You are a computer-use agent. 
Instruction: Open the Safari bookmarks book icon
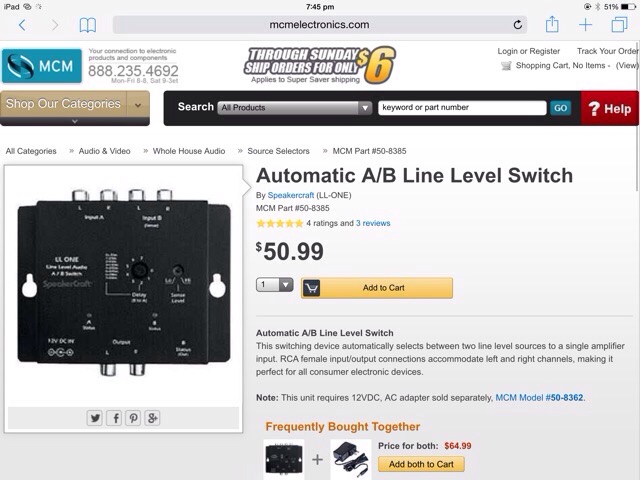point(87,25)
